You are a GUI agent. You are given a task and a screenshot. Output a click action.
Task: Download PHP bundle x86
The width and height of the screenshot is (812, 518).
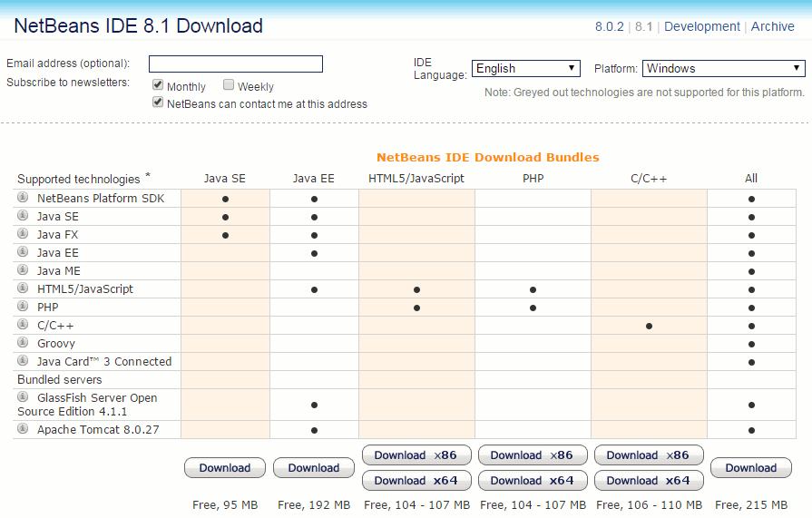click(x=533, y=455)
